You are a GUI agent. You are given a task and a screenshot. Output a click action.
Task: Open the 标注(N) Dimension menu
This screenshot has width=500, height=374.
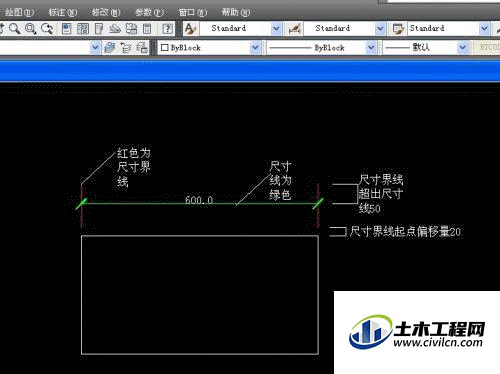tap(63, 12)
